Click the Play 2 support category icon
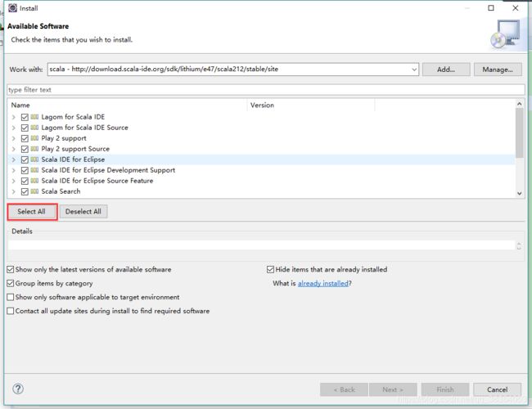 pyautogui.click(x=34, y=138)
